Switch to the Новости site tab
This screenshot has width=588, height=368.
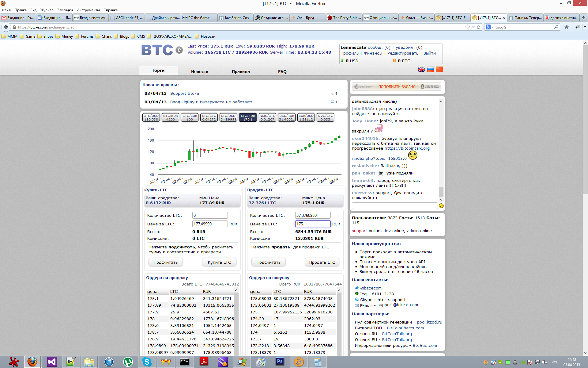pyautogui.click(x=199, y=71)
